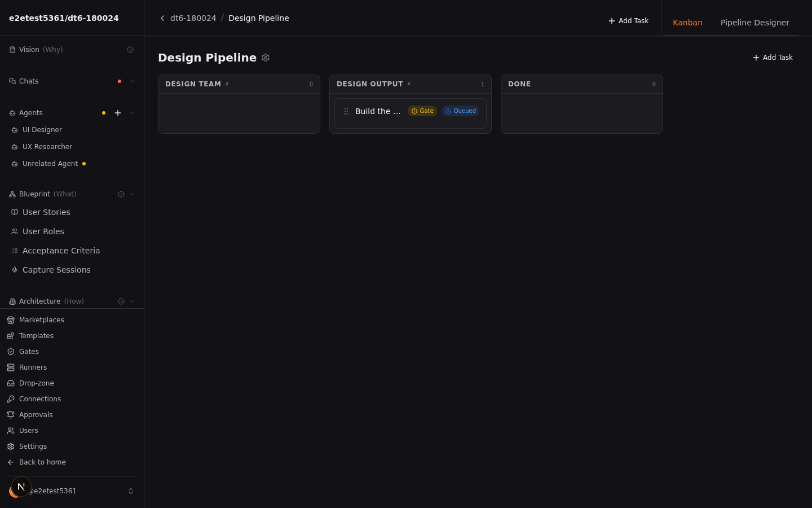Grab the drag handle on Build task card
This screenshot has height=508, width=812.
click(x=346, y=111)
